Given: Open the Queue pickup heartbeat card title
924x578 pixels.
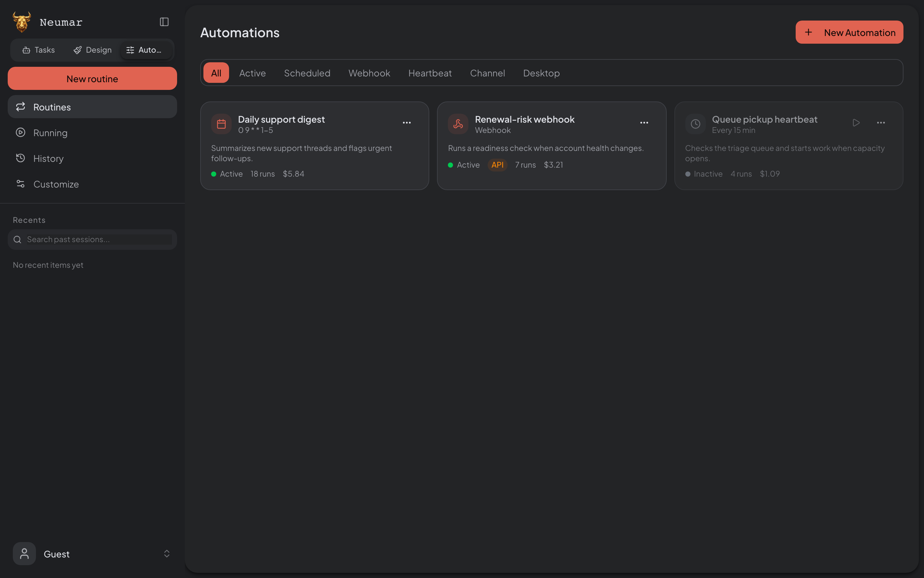Looking at the screenshot, I should 765,119.
